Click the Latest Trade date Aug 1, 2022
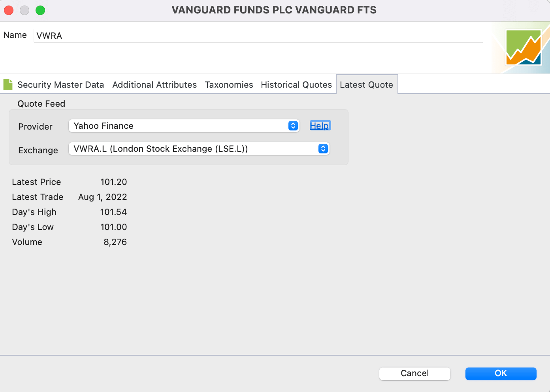 pos(103,197)
